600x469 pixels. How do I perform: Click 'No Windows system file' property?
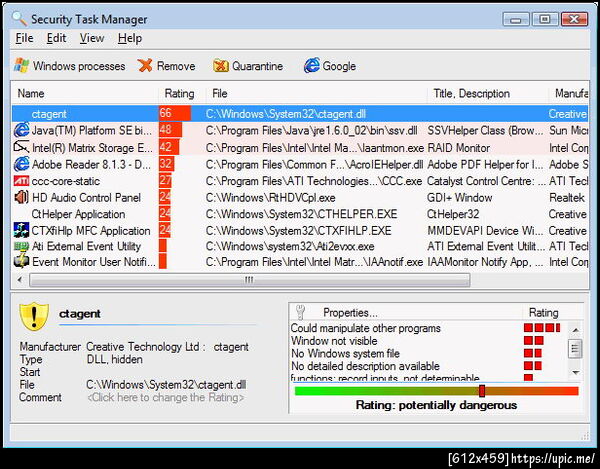point(345,353)
